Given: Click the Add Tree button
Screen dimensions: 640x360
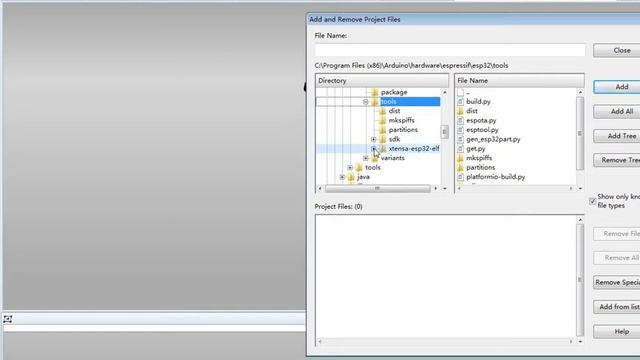Looking at the screenshot, I should [x=617, y=136].
